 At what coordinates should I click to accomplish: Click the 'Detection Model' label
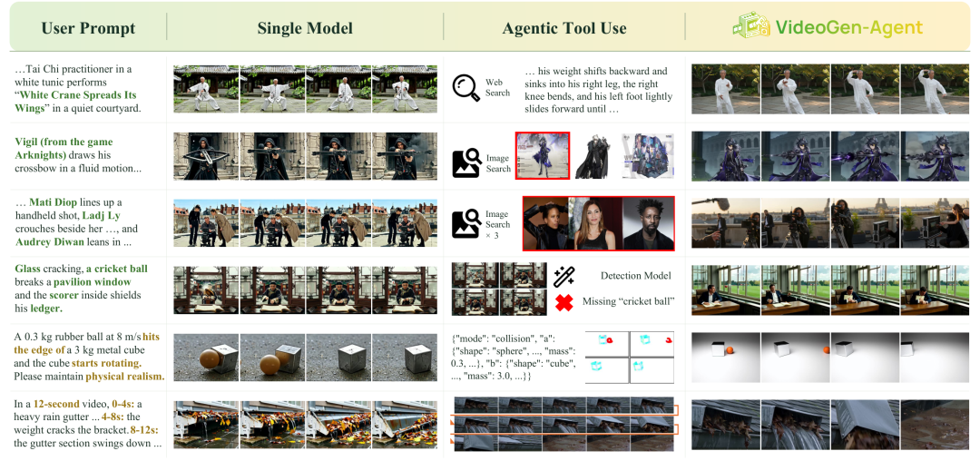coord(635,276)
